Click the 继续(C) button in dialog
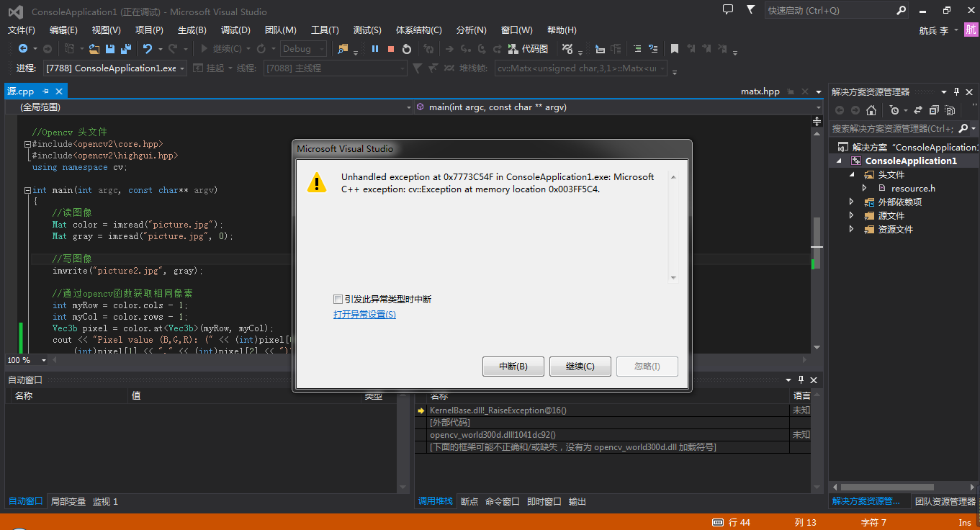 pyautogui.click(x=580, y=366)
